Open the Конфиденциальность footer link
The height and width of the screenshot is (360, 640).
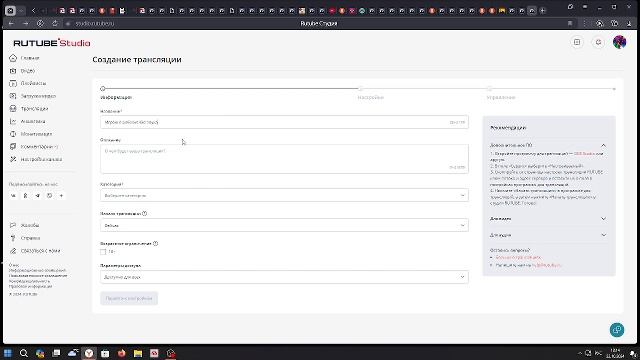(29, 281)
